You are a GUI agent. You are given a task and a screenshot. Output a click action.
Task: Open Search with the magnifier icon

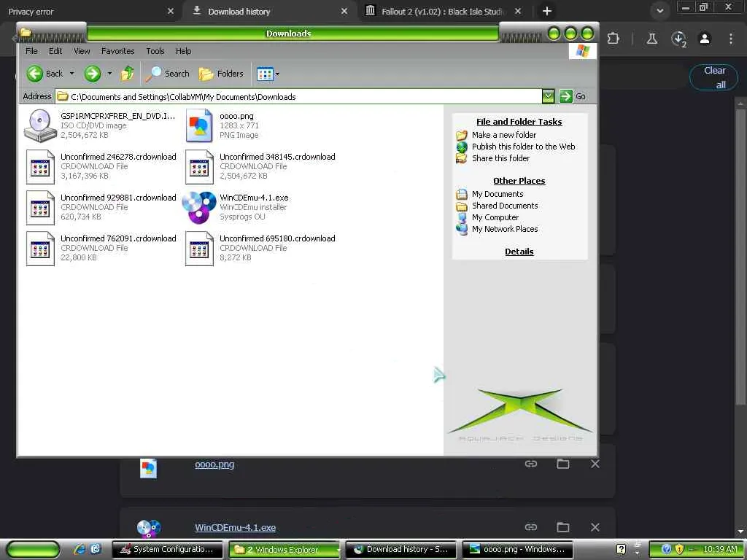click(x=153, y=74)
